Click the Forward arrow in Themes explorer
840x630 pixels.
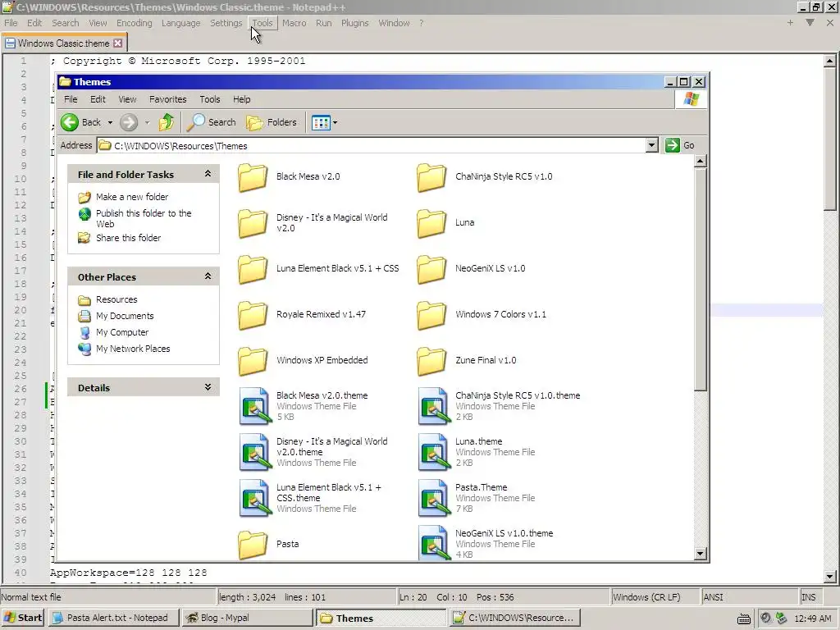coord(129,122)
